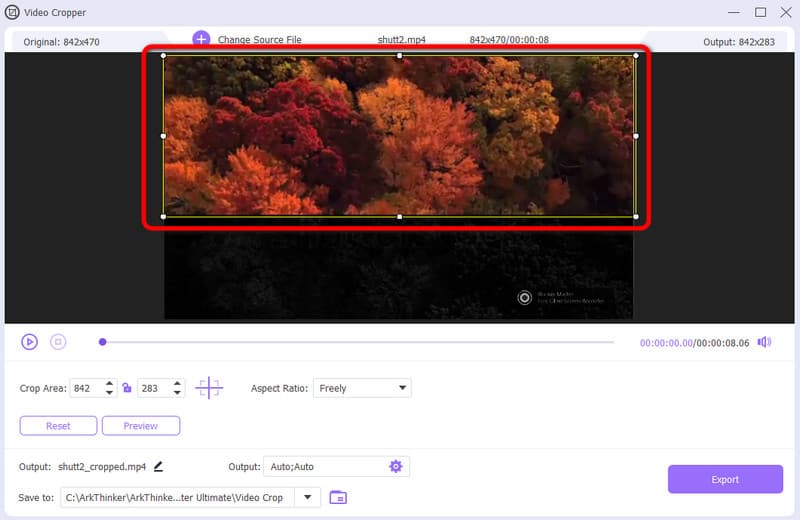The width and height of the screenshot is (800, 520).
Task: Click the top-center crop handle
Action: point(399,56)
